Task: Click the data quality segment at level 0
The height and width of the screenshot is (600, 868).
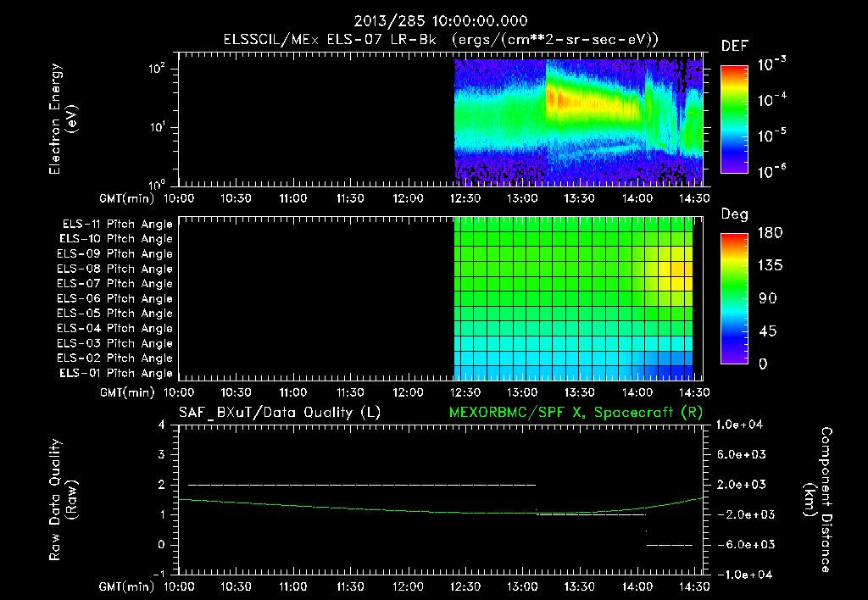Action: [670, 545]
